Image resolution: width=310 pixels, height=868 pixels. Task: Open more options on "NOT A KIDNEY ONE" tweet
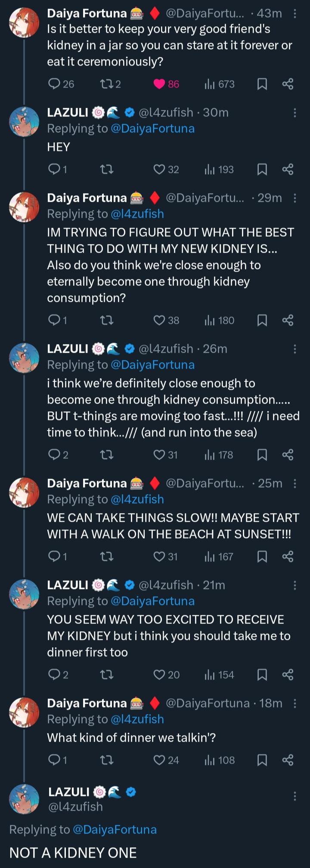295,796
